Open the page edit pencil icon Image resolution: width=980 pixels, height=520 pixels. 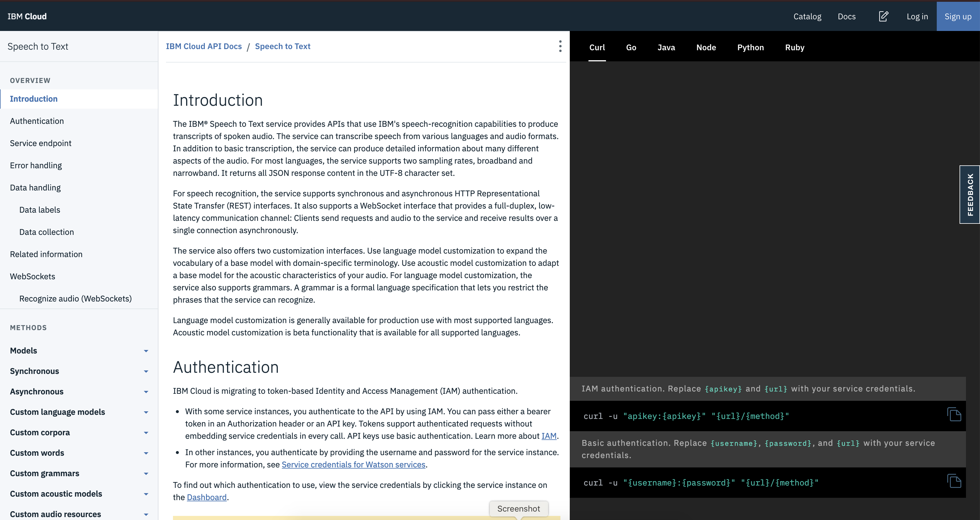tap(883, 16)
